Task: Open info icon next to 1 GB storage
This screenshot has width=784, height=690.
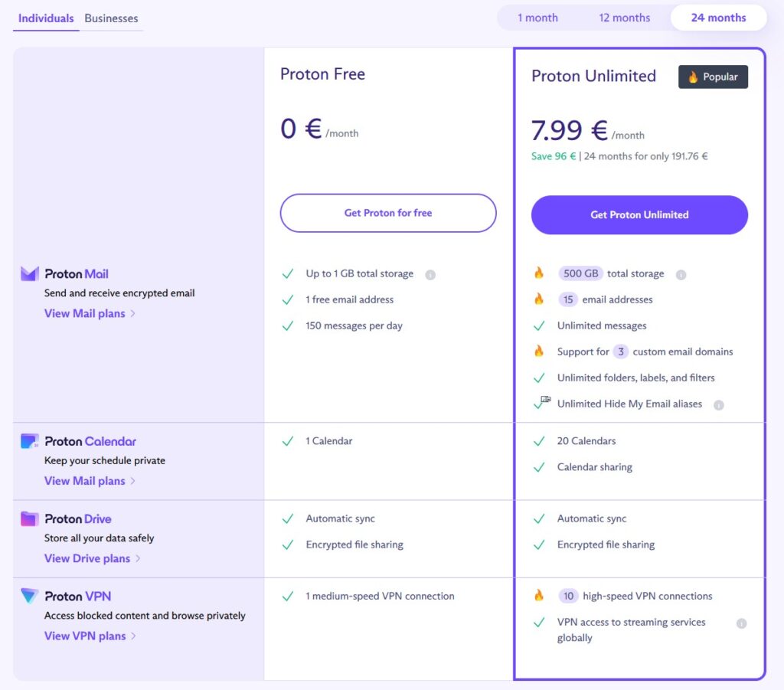Action: tap(430, 274)
